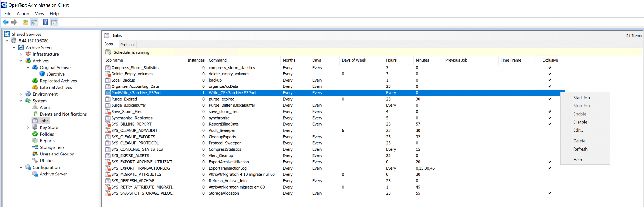Click the System node icon

click(x=28, y=101)
